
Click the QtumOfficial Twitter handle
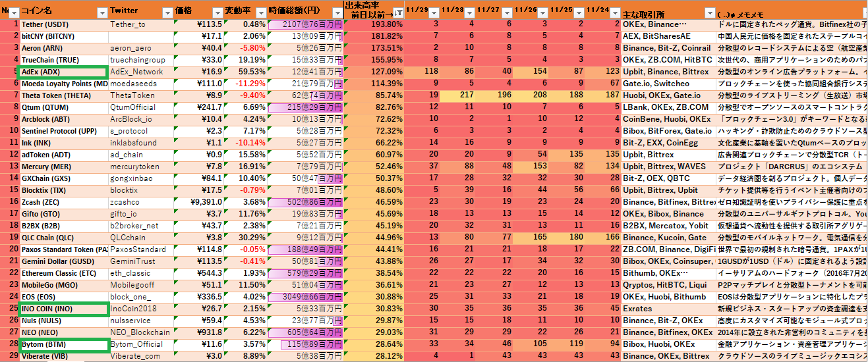[x=131, y=107]
